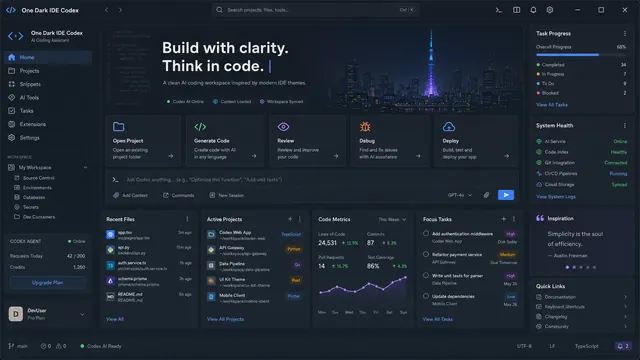Open the Deploy card arrow
This screenshot has height=360, width=640.
[x=506, y=156]
